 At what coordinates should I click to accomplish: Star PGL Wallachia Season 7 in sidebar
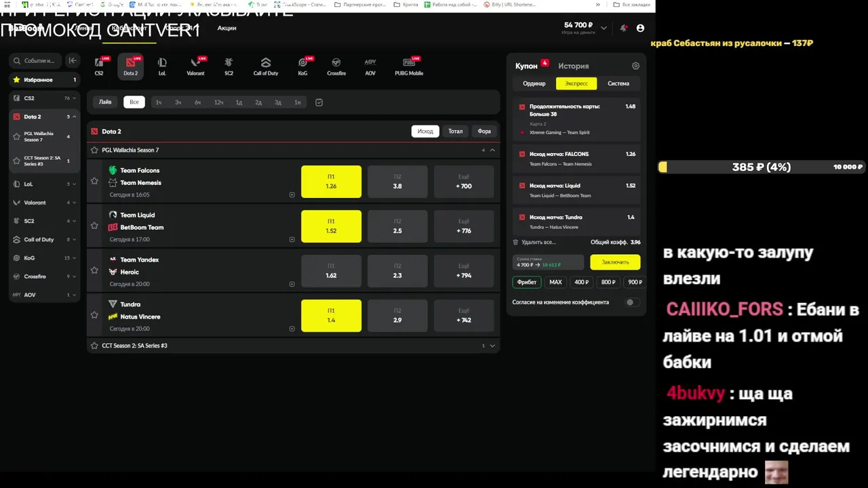coord(17,136)
